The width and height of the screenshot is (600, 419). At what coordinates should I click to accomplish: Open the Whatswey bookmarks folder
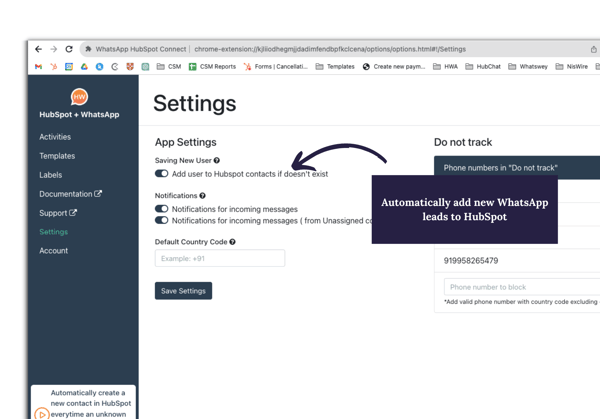click(x=528, y=67)
